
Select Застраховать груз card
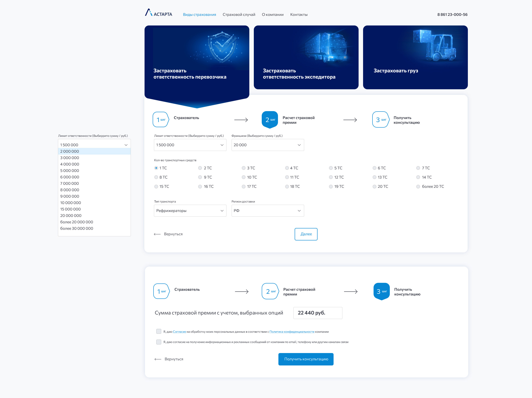click(x=415, y=57)
